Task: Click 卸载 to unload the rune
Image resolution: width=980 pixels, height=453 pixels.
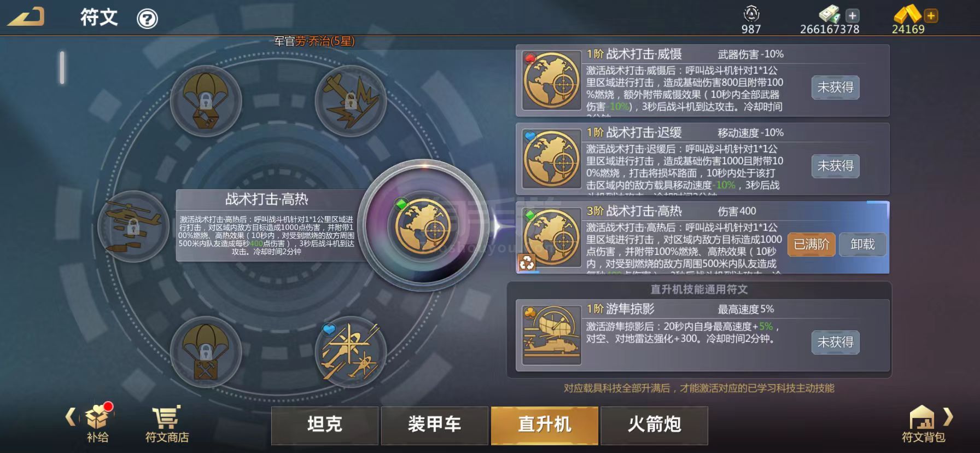Action: (862, 245)
